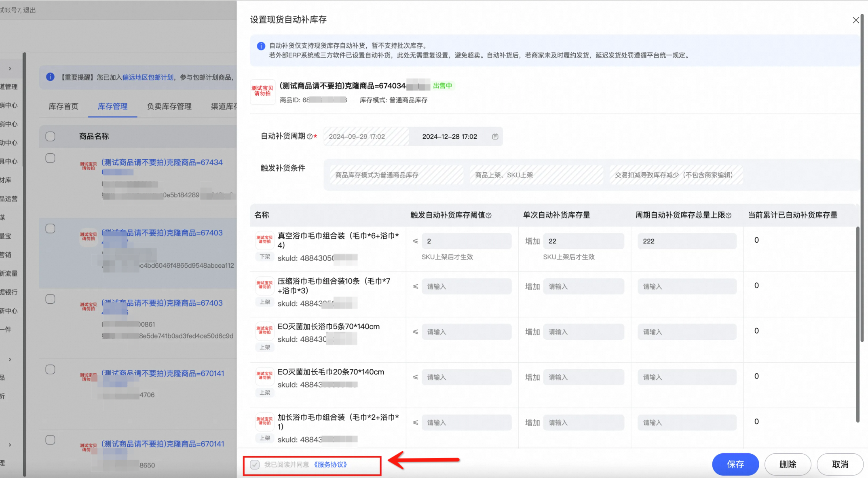
Task: Toggle the service agreement checkbox
Action: pos(254,465)
